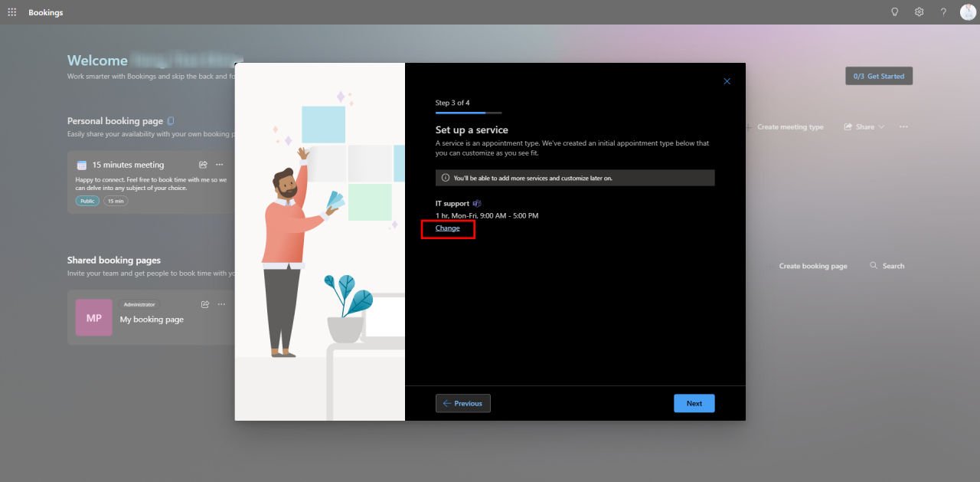Image resolution: width=980 pixels, height=482 pixels.
Task: Click the info icon in the notice banner
Action: (x=446, y=178)
